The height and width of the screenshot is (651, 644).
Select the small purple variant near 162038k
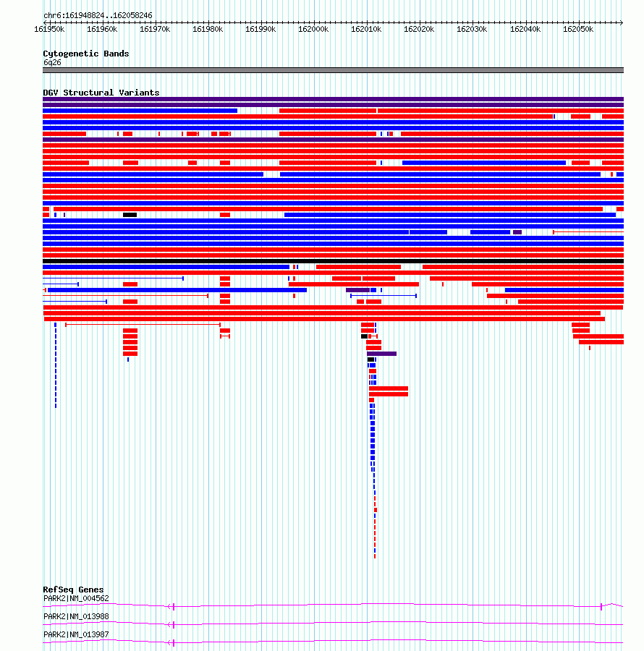click(517, 232)
